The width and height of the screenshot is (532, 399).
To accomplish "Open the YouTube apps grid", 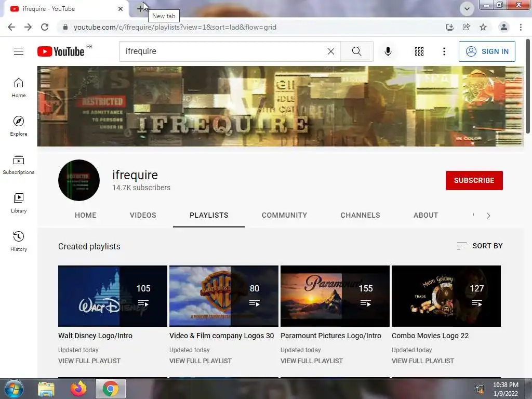I will tap(419, 51).
